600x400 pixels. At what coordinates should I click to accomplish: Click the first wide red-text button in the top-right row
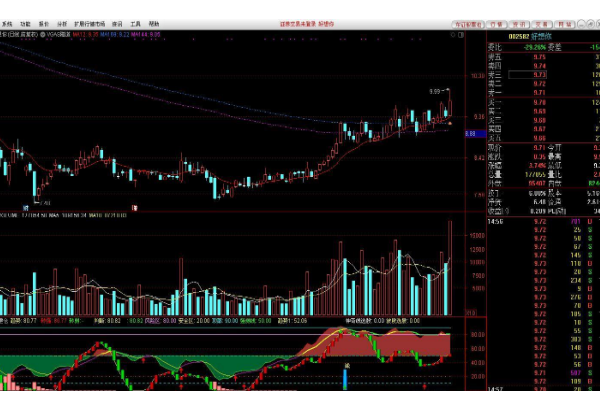coord(468,24)
